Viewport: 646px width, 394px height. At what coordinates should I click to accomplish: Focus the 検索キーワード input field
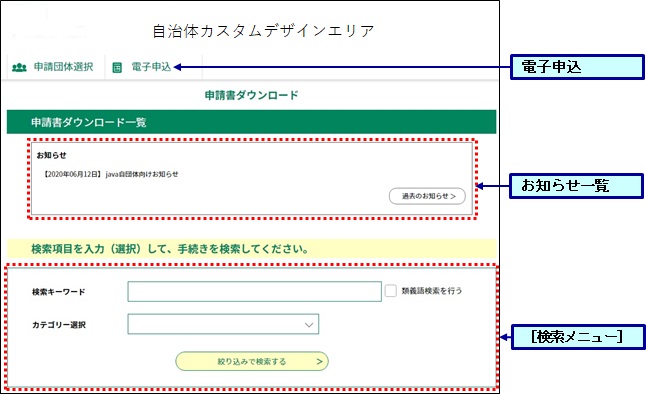pyautogui.click(x=254, y=291)
